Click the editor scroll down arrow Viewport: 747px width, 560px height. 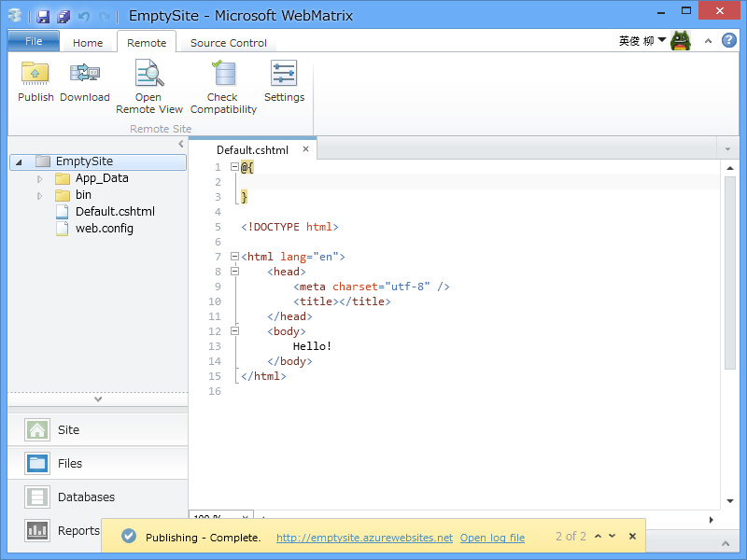click(730, 501)
